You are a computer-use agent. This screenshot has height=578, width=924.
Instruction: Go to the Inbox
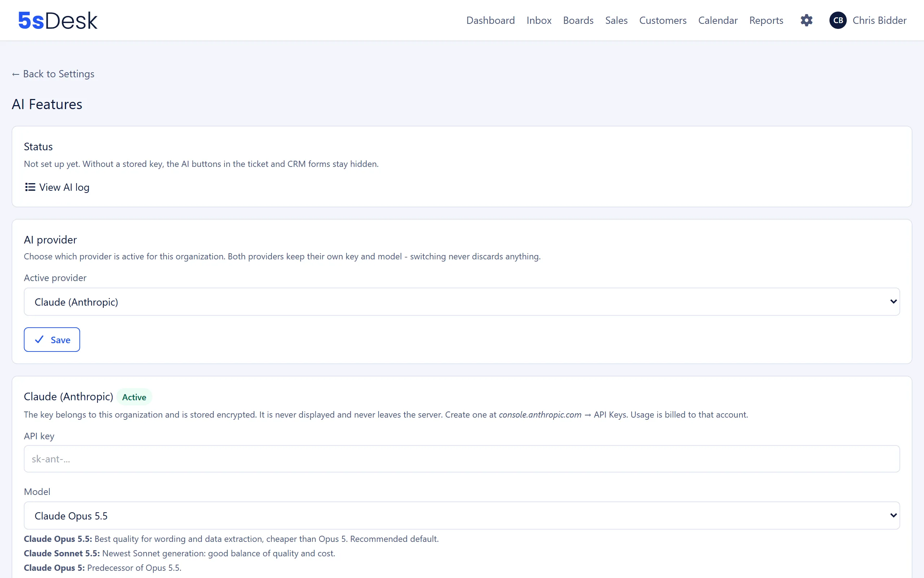pos(539,20)
